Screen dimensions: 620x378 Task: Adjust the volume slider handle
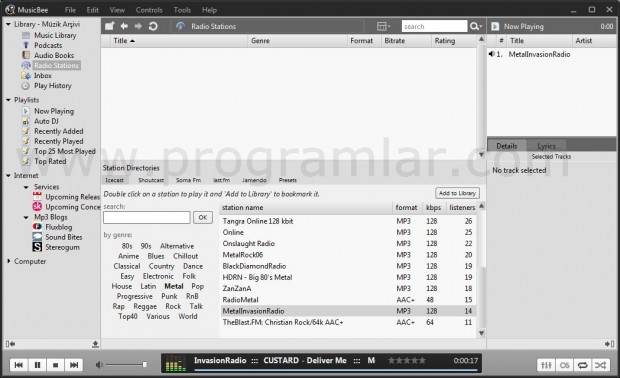pyautogui.click(x=145, y=365)
